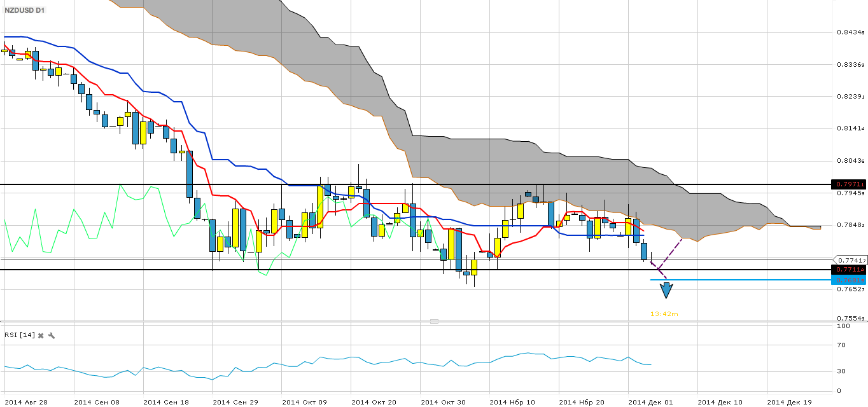Select the 0.7971 resistance level price tag

(x=850, y=184)
